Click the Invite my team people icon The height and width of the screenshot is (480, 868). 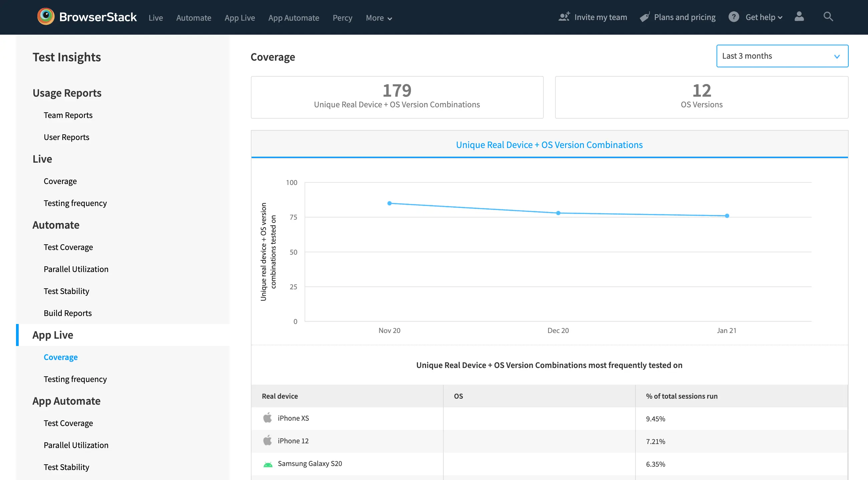pyautogui.click(x=564, y=17)
